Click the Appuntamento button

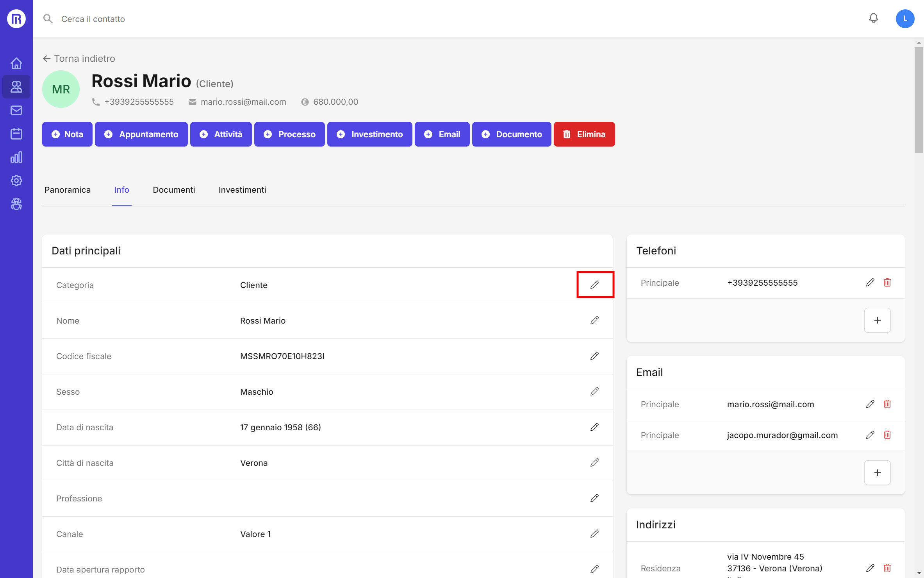[x=141, y=134]
